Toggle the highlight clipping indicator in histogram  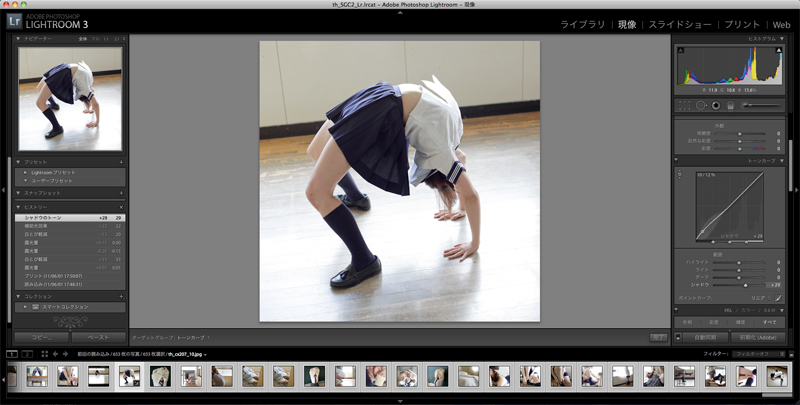[x=780, y=49]
